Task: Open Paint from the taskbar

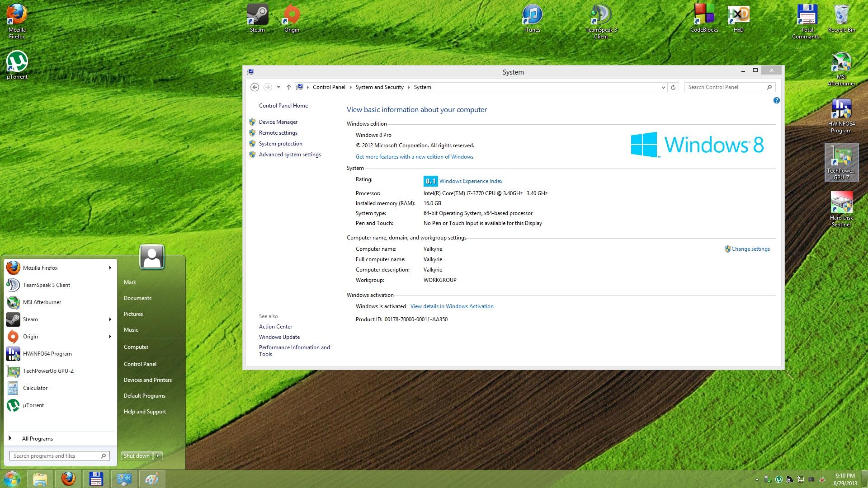Action: tap(152, 479)
